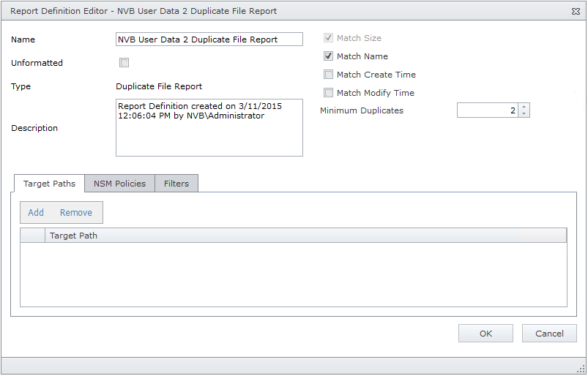Click the 'Minimum Duplicates' label
The width and height of the screenshot is (588, 376).
(x=362, y=110)
